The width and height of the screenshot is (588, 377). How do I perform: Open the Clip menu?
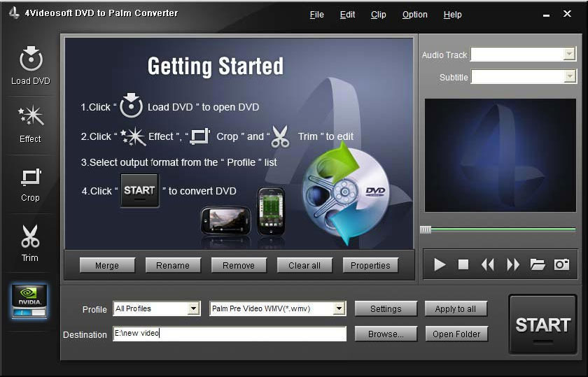379,15
